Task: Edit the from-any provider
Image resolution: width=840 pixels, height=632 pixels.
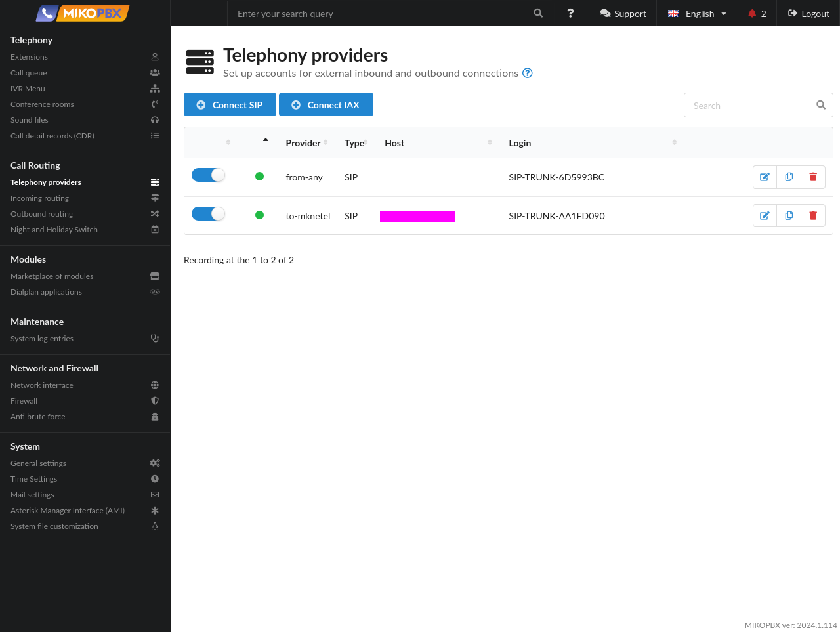Action: click(x=765, y=177)
